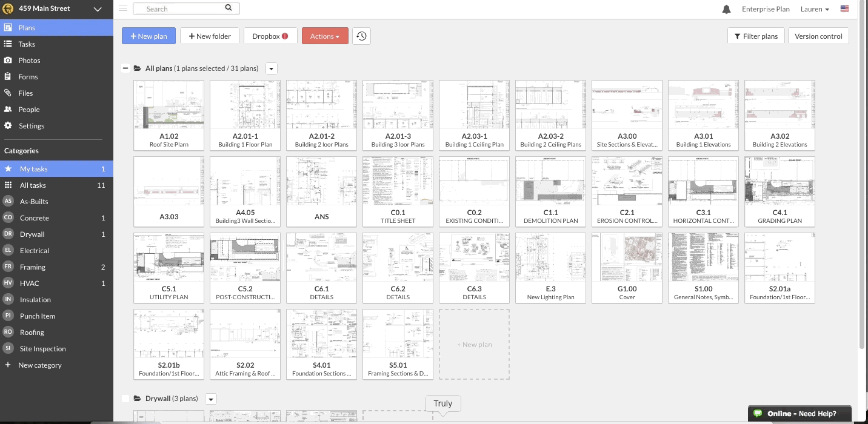868x424 pixels.
Task: Check the Drywall folder checkbox
Action: pyautogui.click(x=125, y=399)
